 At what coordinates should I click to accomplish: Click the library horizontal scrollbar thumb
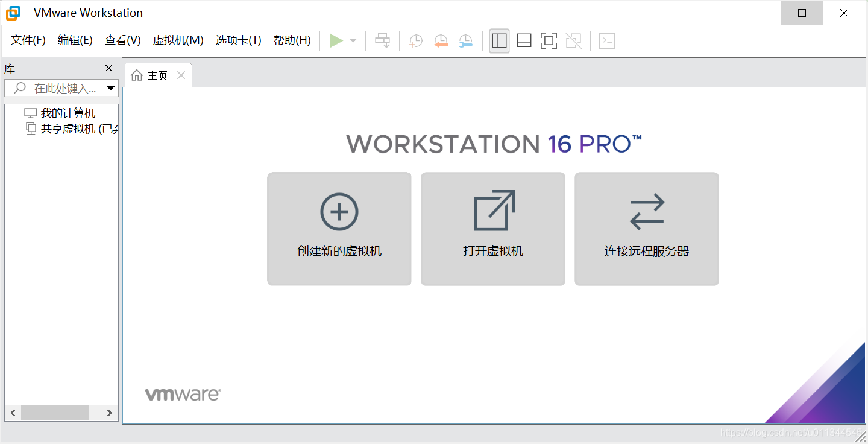55,413
